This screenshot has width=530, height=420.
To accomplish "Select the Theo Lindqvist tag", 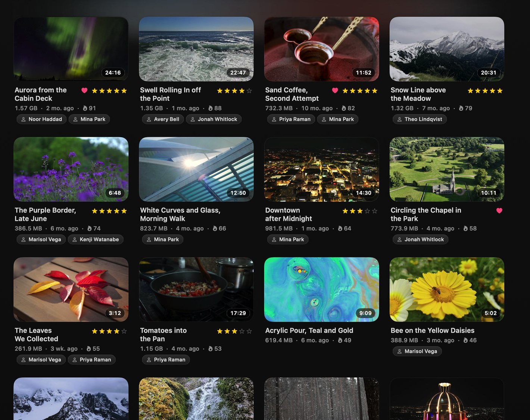I will [420, 119].
